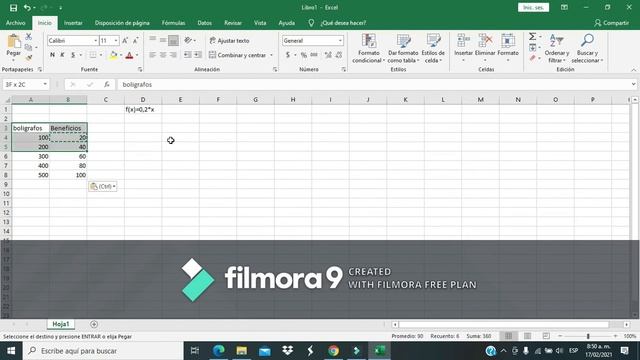Click the Copy icon in Portapapeles

click(x=29, y=47)
